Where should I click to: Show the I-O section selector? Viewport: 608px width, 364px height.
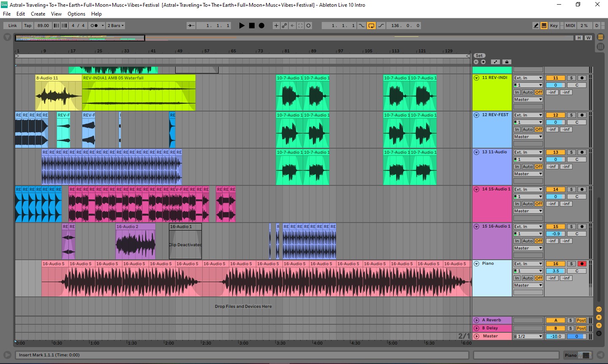(598, 310)
